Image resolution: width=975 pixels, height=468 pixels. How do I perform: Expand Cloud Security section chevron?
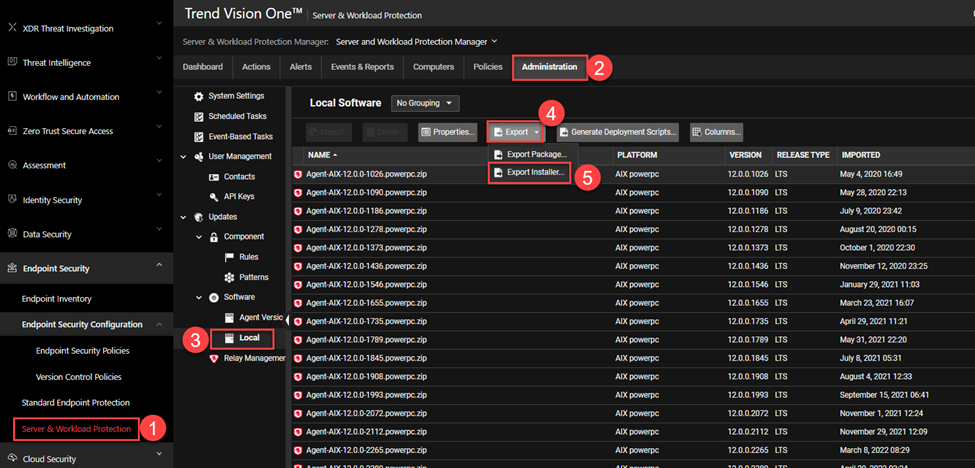coord(159,454)
